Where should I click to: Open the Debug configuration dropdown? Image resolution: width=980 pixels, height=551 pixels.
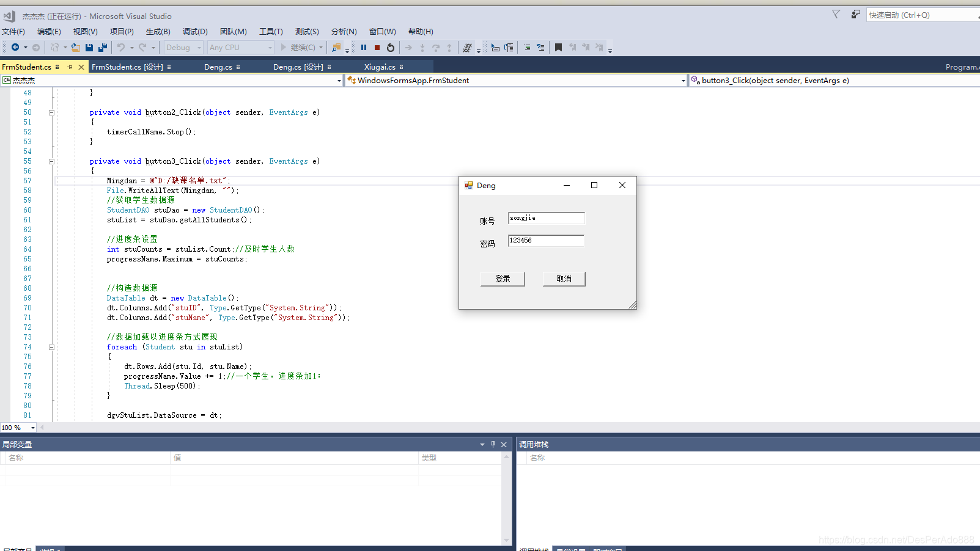pos(183,48)
